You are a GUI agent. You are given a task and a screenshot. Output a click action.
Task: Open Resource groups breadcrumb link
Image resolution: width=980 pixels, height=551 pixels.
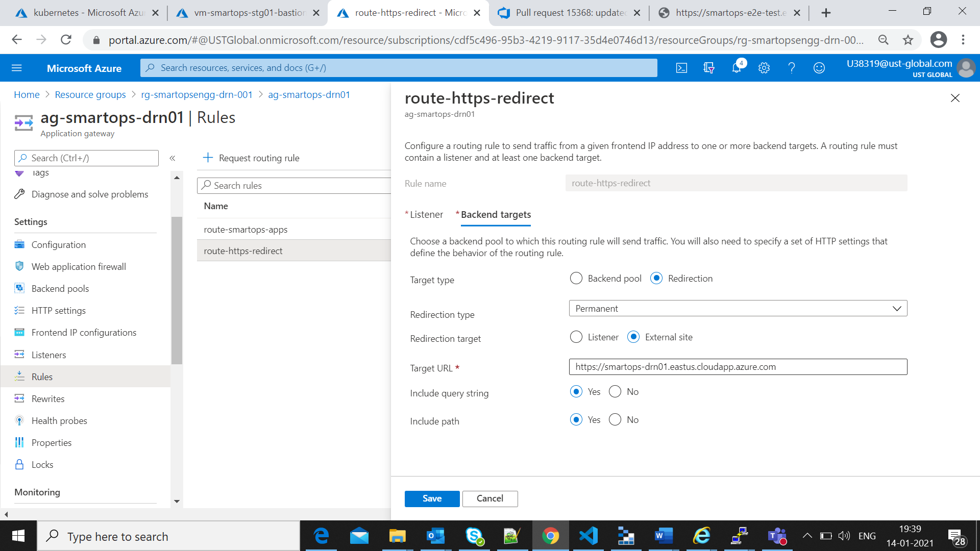pyautogui.click(x=90, y=94)
